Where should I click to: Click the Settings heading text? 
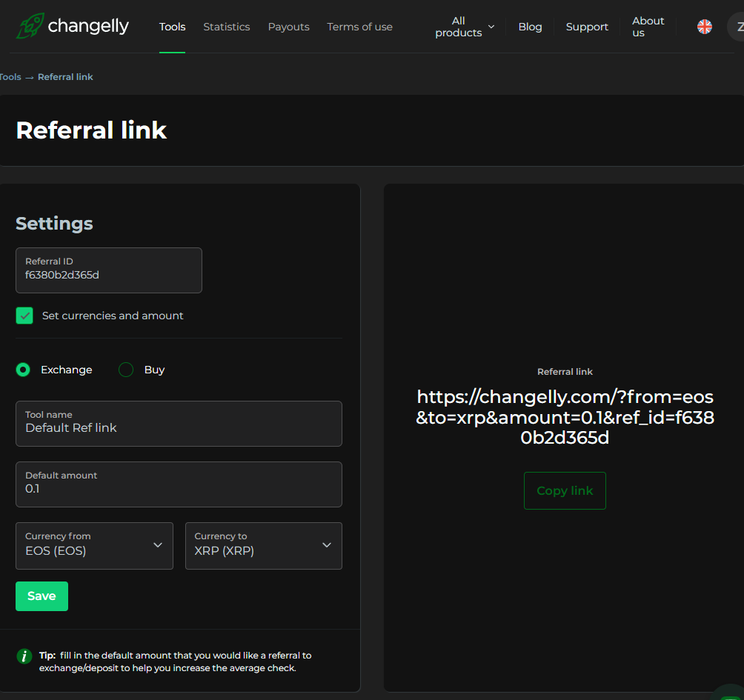[x=54, y=224]
